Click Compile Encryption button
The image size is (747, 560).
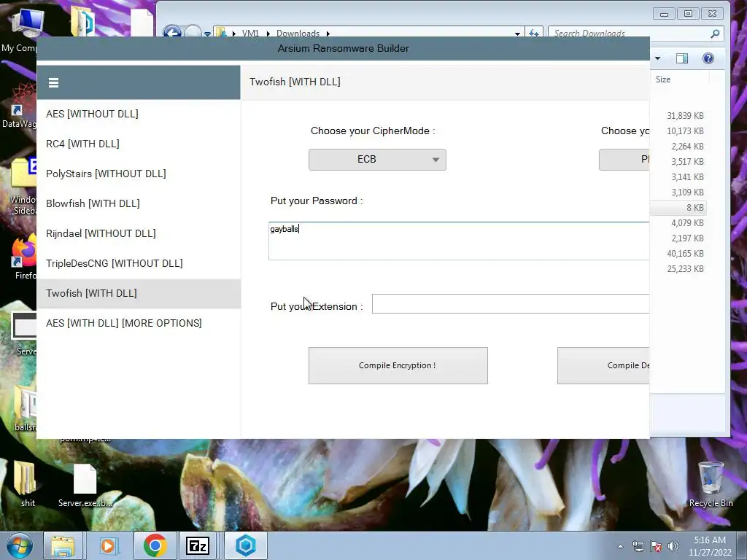398,366
